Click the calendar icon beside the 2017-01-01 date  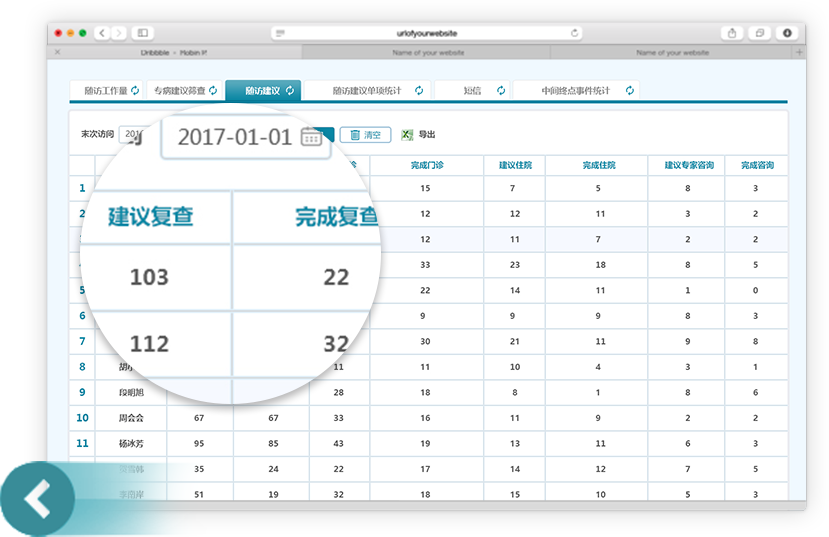[314, 137]
